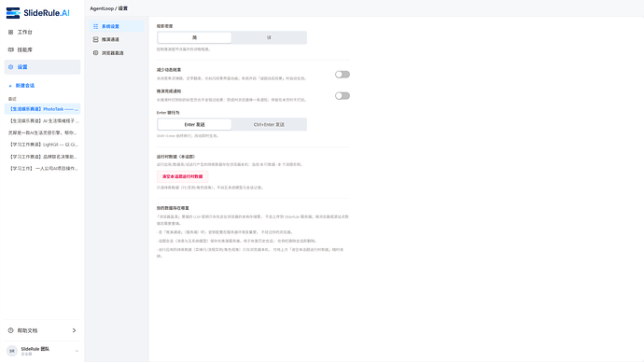Screen dimensions: 644x362
Task: Click the 推演通道 server icon
Action: 96,39
